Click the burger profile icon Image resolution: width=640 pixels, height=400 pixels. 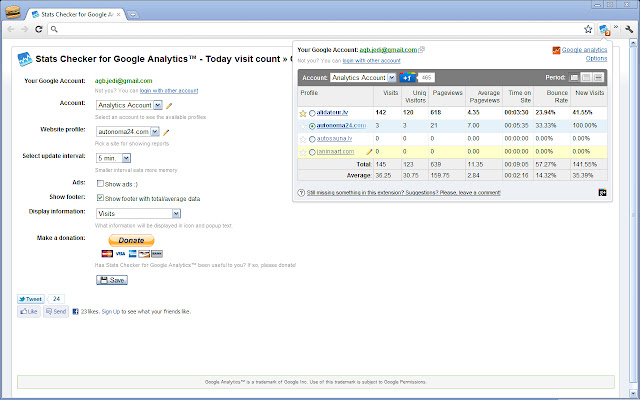tap(13, 12)
